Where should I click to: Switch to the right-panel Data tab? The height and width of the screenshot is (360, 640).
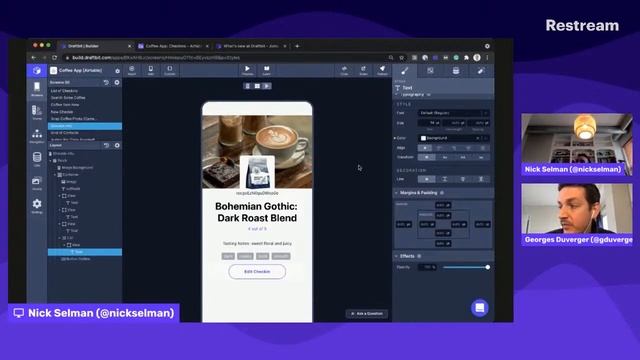456,71
